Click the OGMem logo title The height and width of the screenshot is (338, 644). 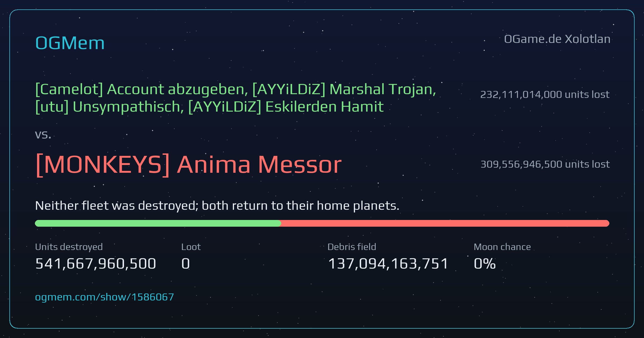pos(70,43)
